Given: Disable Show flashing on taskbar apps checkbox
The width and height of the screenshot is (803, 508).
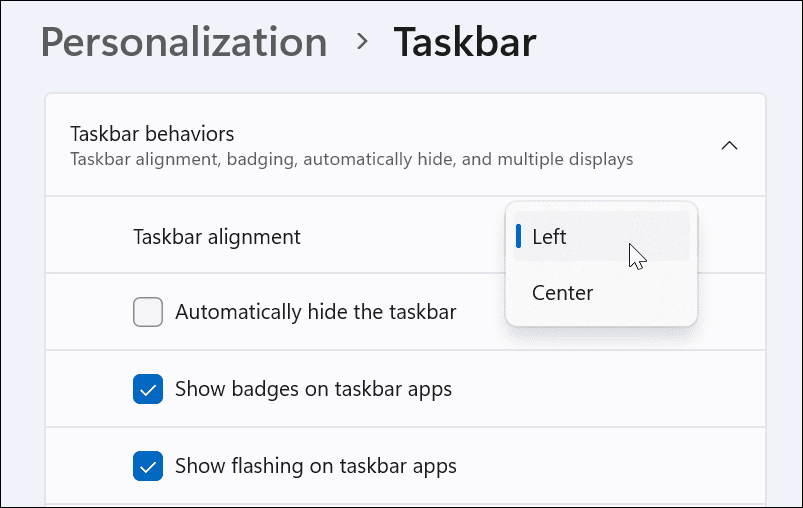Looking at the screenshot, I should [x=148, y=466].
